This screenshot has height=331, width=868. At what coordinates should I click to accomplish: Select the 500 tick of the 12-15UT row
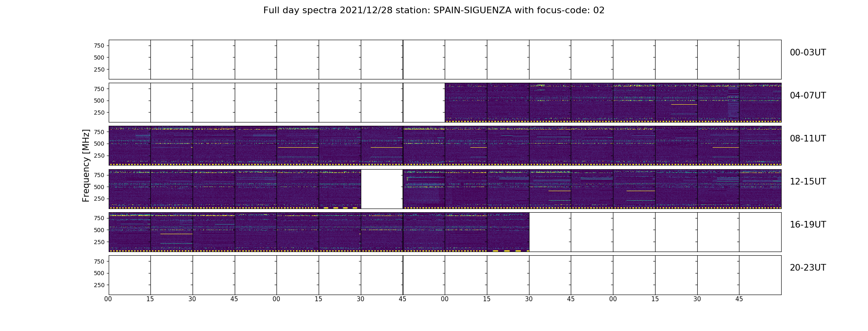(99, 187)
